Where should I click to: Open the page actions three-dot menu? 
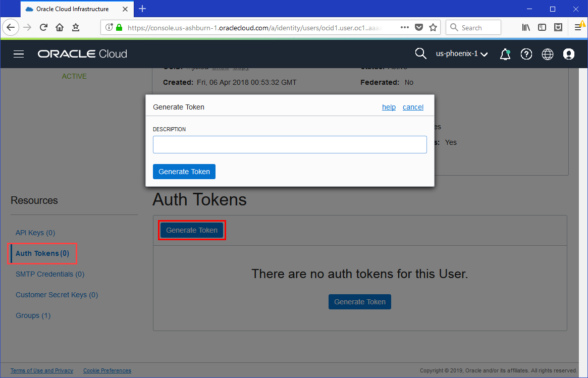404,27
